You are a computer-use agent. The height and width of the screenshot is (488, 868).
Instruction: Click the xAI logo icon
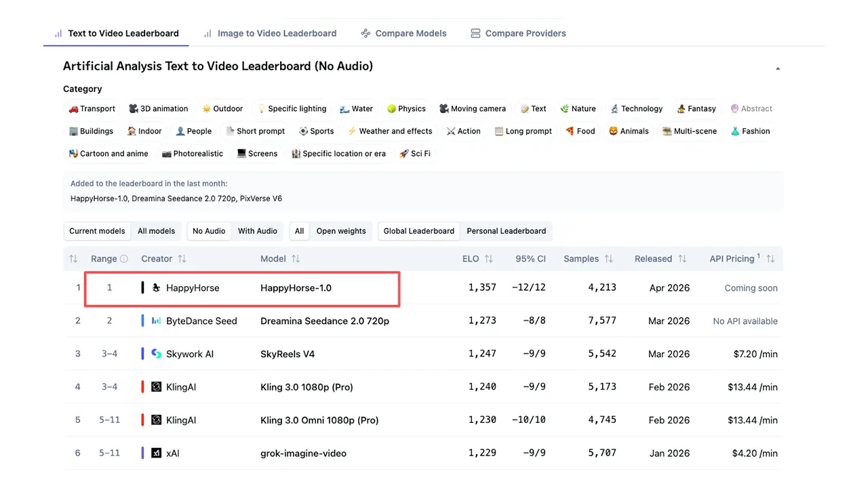[x=157, y=453]
